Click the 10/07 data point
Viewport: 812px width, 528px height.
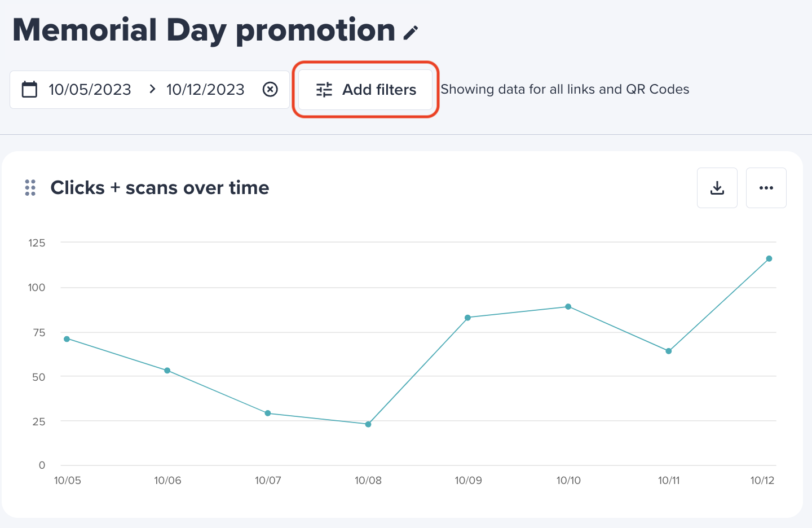(268, 413)
